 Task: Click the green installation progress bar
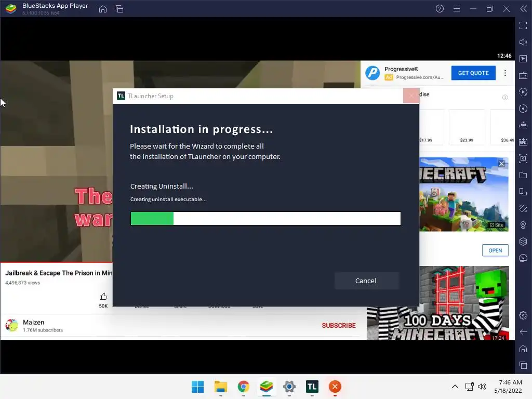265,219
